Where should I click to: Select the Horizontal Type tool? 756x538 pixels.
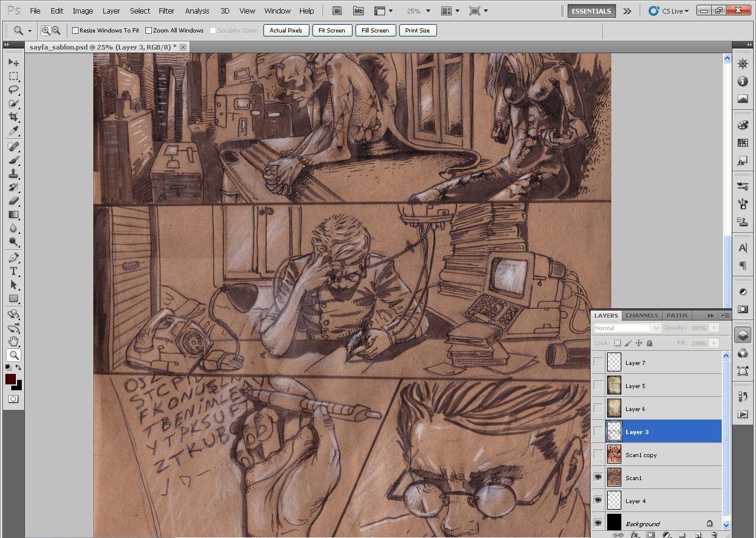coord(14,271)
